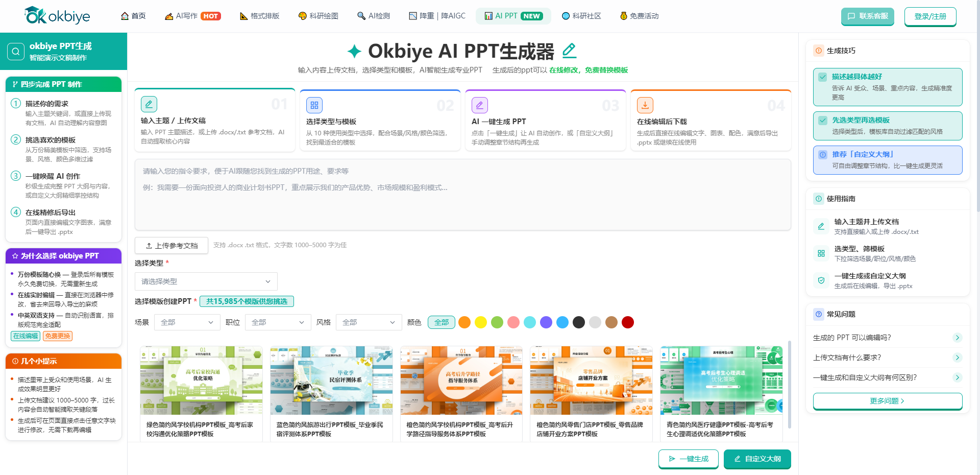The width and height of the screenshot is (980, 475).
Task: Open the 职位 filter dropdown
Action: click(x=278, y=322)
